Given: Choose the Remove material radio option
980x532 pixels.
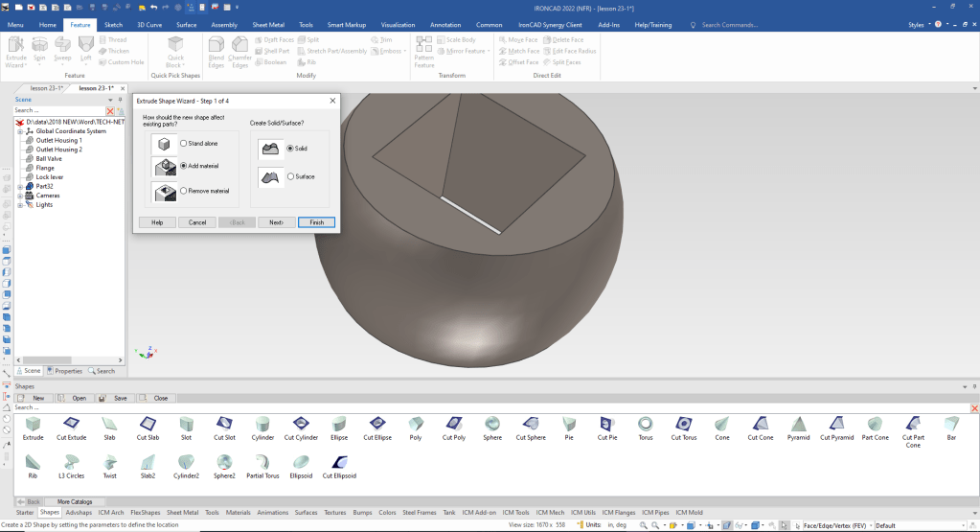Looking at the screenshot, I should 184,191.
